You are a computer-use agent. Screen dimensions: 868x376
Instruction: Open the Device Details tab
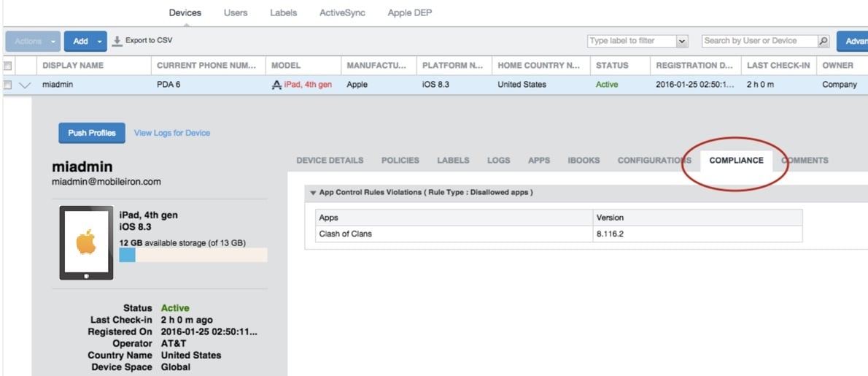point(330,161)
